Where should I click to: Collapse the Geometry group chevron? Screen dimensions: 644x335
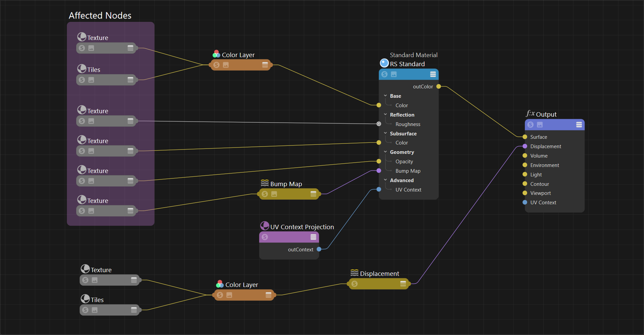[385, 152]
